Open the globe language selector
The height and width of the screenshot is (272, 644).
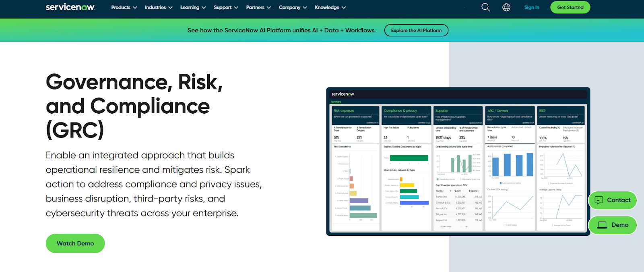click(506, 7)
